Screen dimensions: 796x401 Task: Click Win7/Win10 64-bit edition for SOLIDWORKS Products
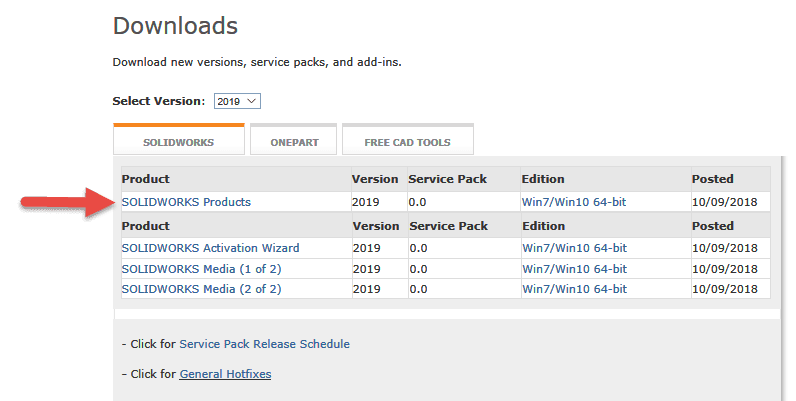574,202
